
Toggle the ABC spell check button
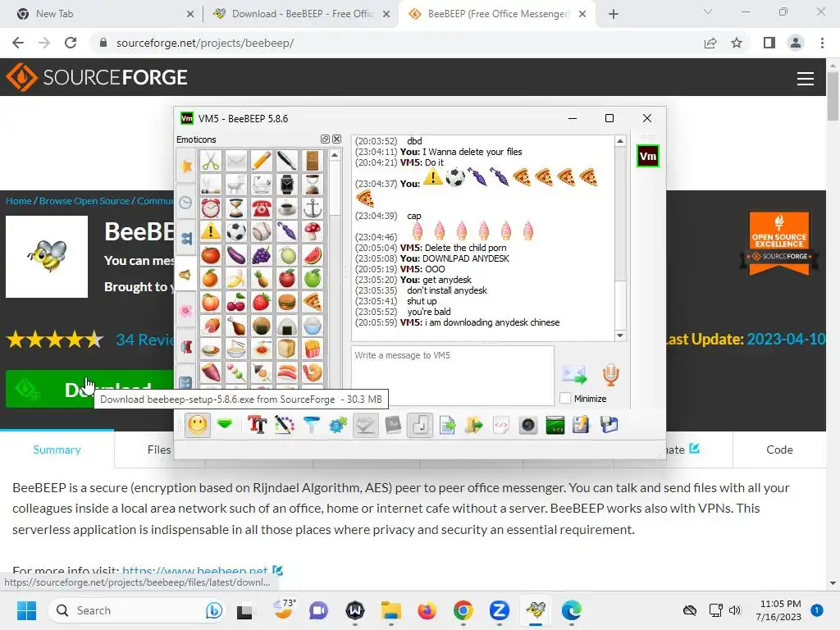pos(365,426)
